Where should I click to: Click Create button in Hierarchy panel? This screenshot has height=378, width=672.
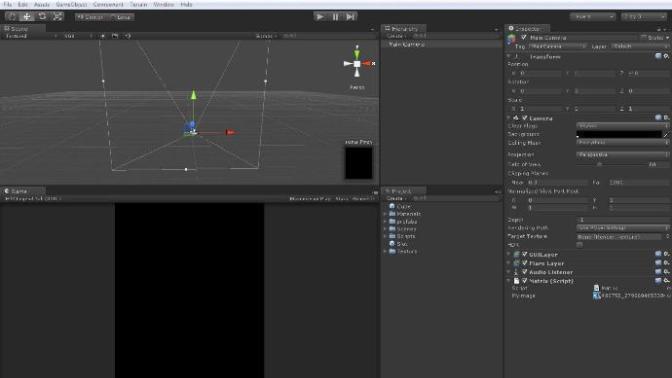[x=396, y=36]
